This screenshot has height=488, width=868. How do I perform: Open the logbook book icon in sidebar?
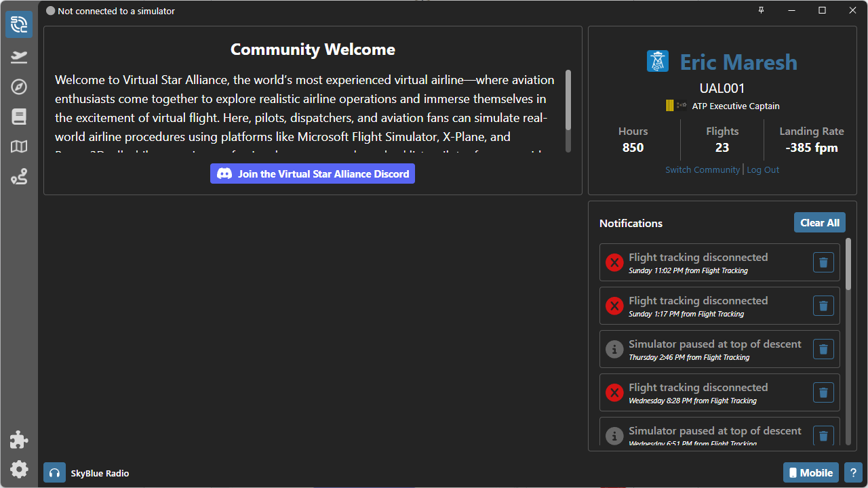click(x=19, y=117)
